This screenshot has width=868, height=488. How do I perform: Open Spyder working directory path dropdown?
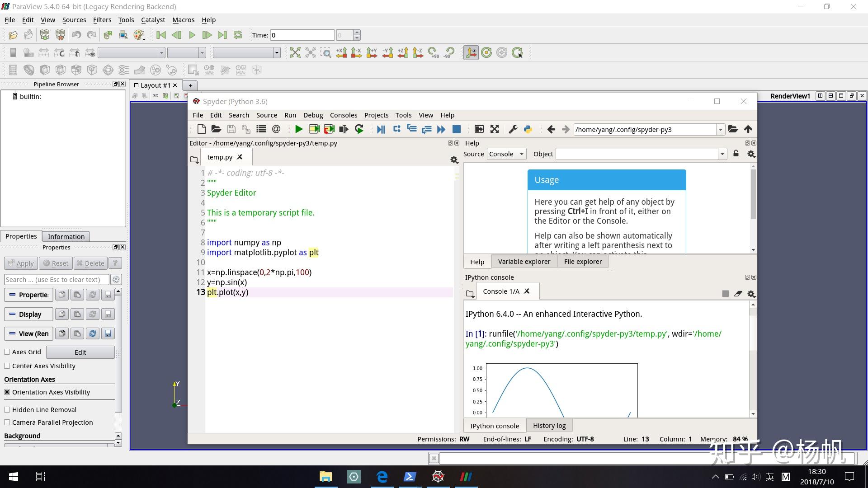(x=720, y=129)
